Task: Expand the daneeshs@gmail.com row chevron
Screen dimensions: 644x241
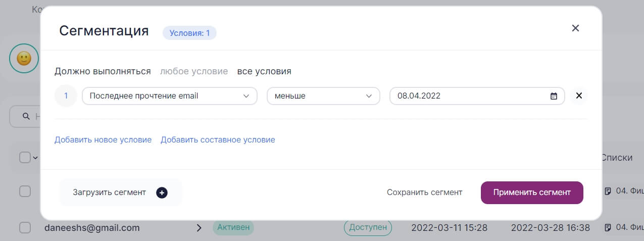Action: pos(199,228)
